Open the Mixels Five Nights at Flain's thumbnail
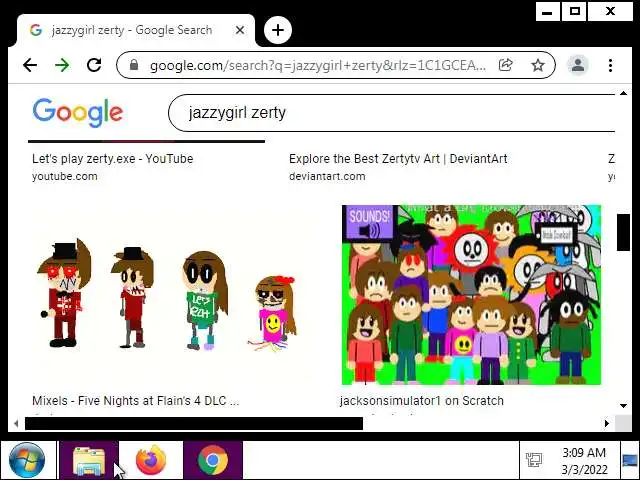 (169, 295)
